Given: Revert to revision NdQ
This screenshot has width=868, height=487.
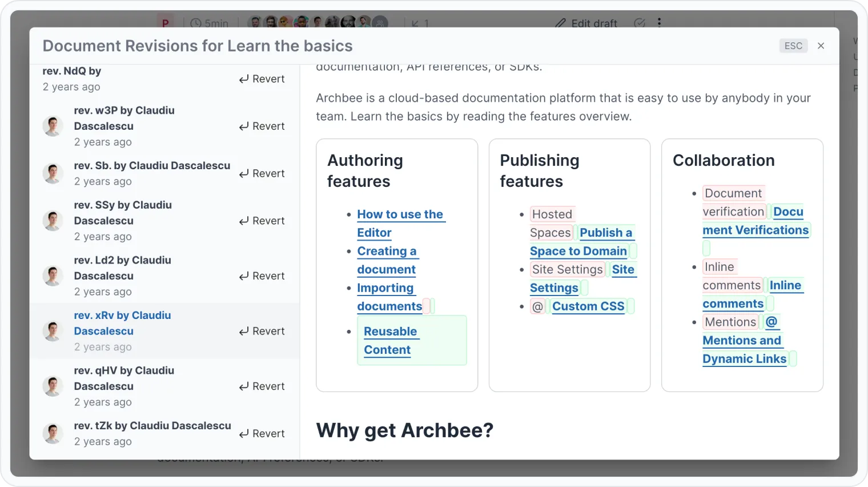Looking at the screenshot, I should (262, 79).
